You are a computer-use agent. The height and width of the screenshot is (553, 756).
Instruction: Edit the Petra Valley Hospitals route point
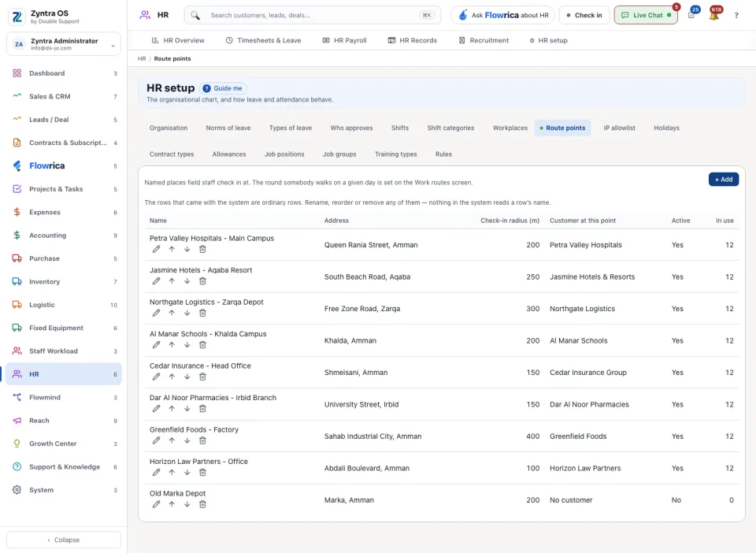click(x=156, y=249)
